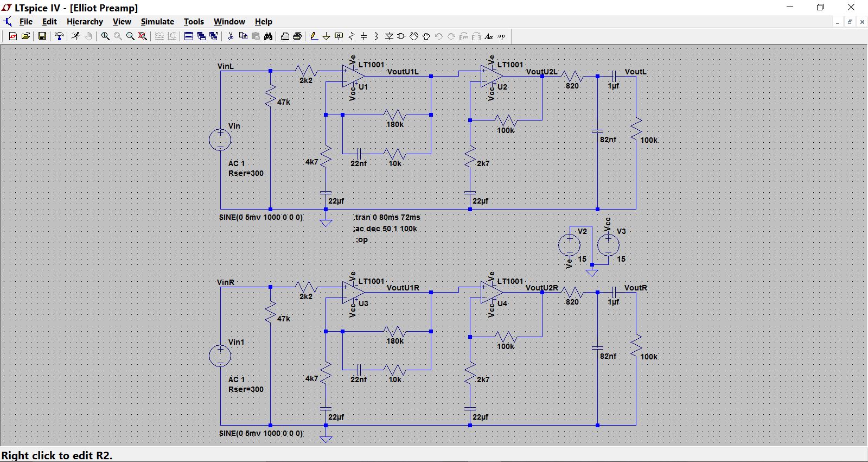Select the Draw Wire pencil tool
Screen dimensions: 868x462
point(314,36)
